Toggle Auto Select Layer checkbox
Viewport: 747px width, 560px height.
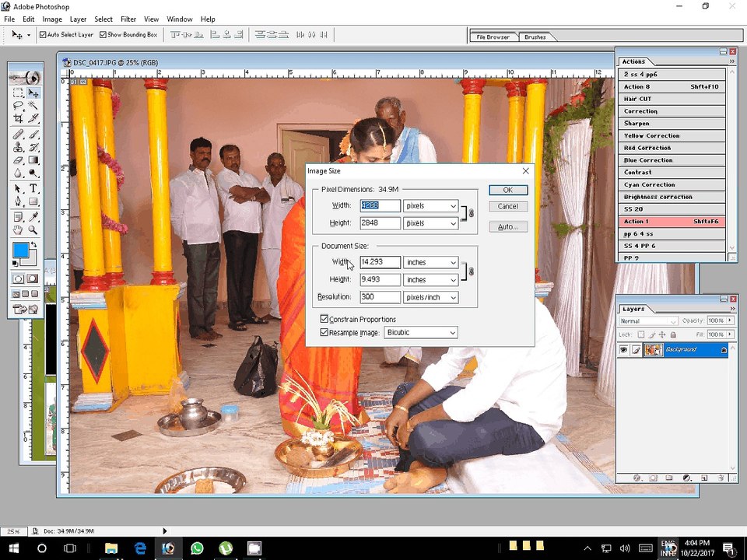(43, 35)
